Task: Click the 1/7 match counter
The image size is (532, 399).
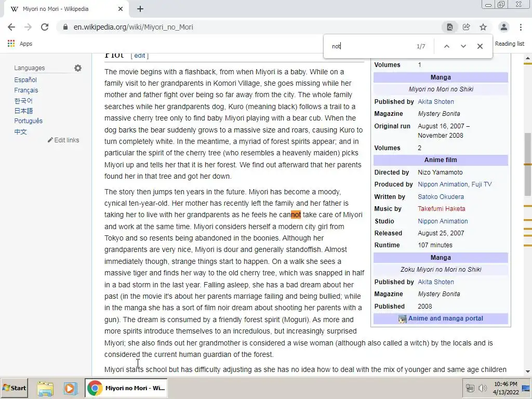Action: pos(421,46)
